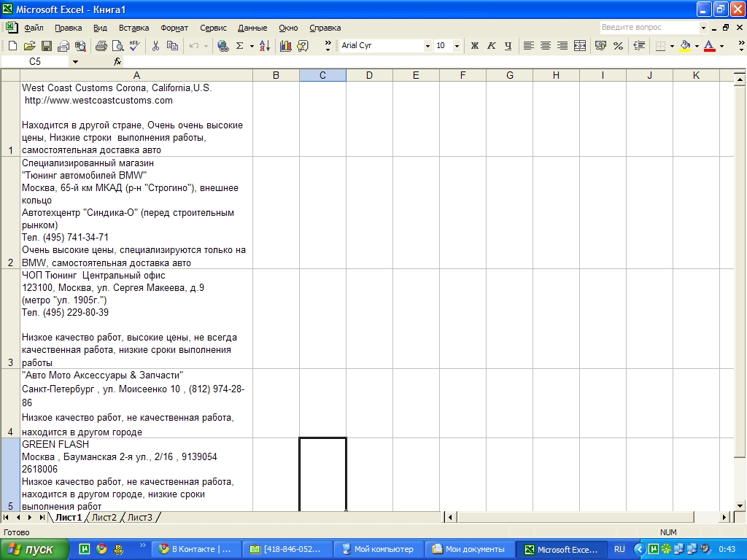This screenshot has width=747, height=560.
Task: Print the sheet with the printer icon
Action: [x=101, y=46]
